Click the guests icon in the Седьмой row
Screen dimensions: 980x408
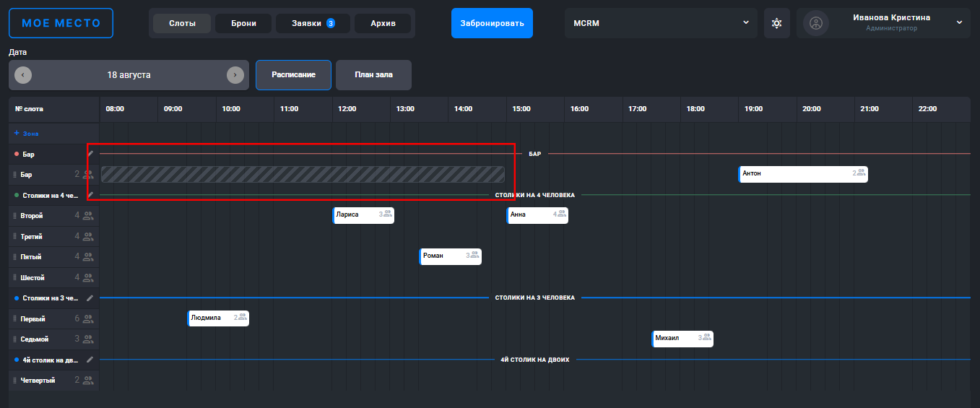click(x=88, y=339)
